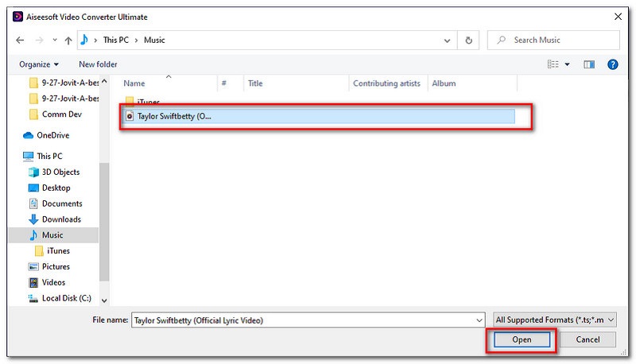Select This PC in the address breadcrumb
The height and width of the screenshot is (364, 636).
(x=115, y=40)
